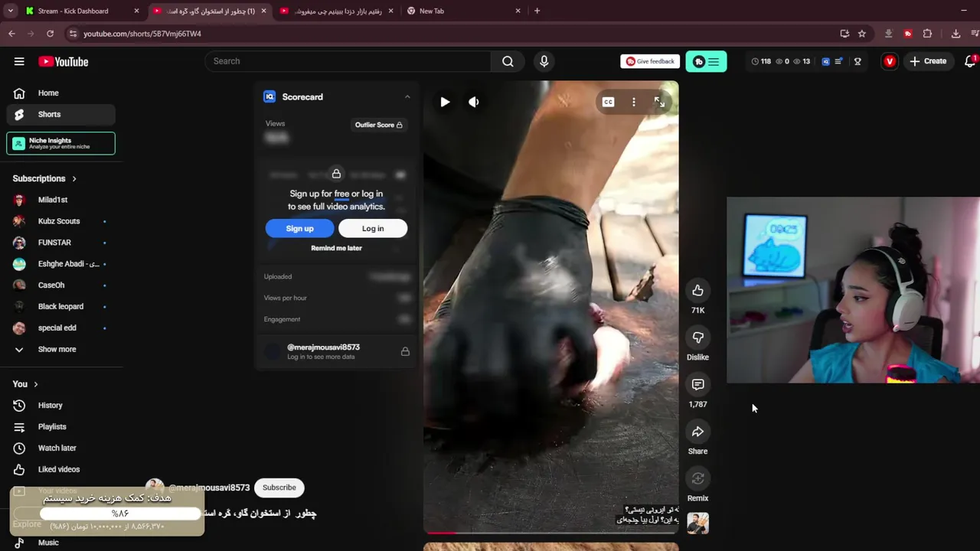
Task: Collapse the vidIQ Scorecard panel
Action: (407, 97)
